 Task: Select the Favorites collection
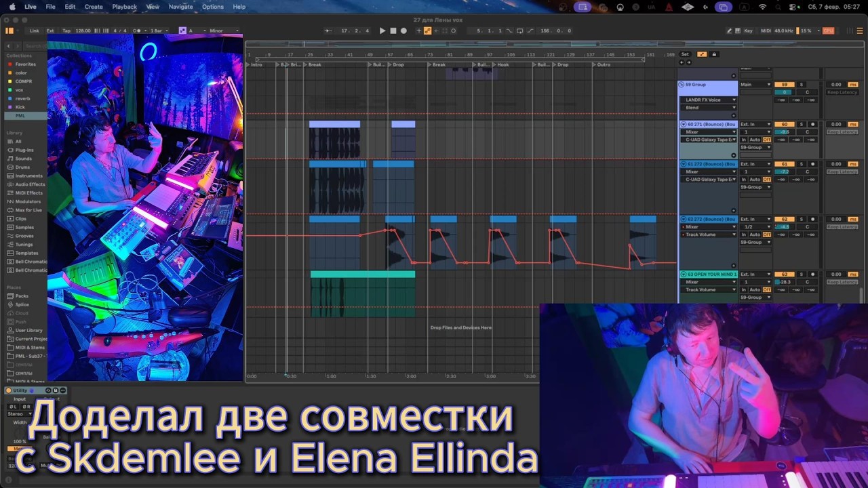tap(26, 64)
